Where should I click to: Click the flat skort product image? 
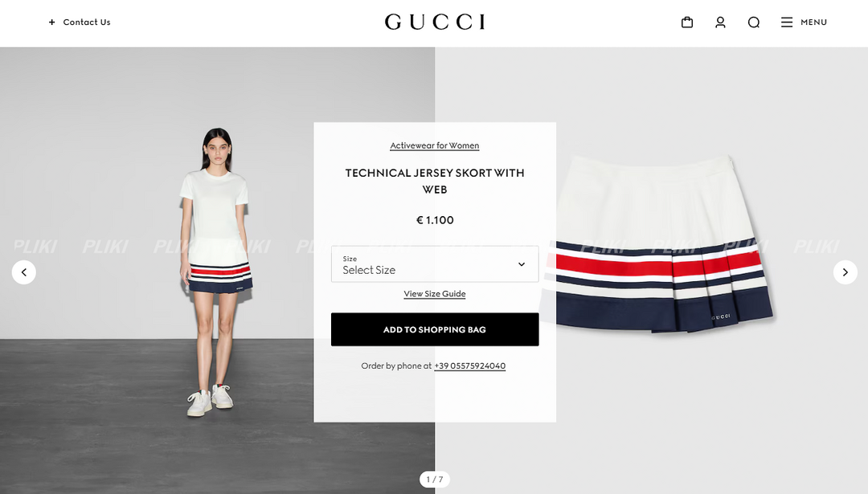659,243
